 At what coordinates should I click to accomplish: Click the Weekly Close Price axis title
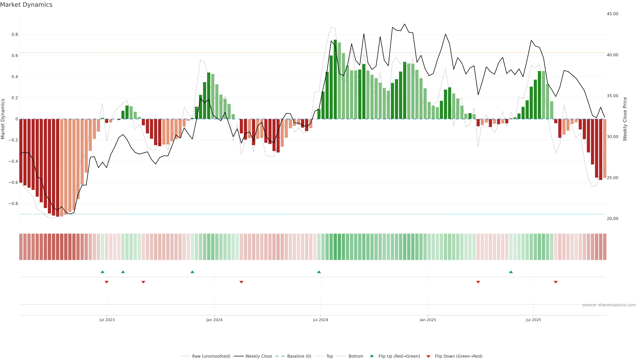625,119
